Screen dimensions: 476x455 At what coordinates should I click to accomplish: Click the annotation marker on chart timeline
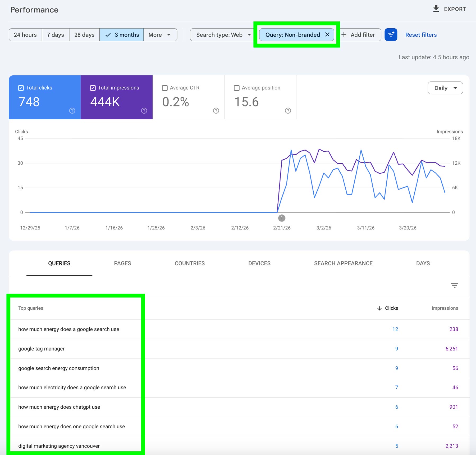point(282,218)
